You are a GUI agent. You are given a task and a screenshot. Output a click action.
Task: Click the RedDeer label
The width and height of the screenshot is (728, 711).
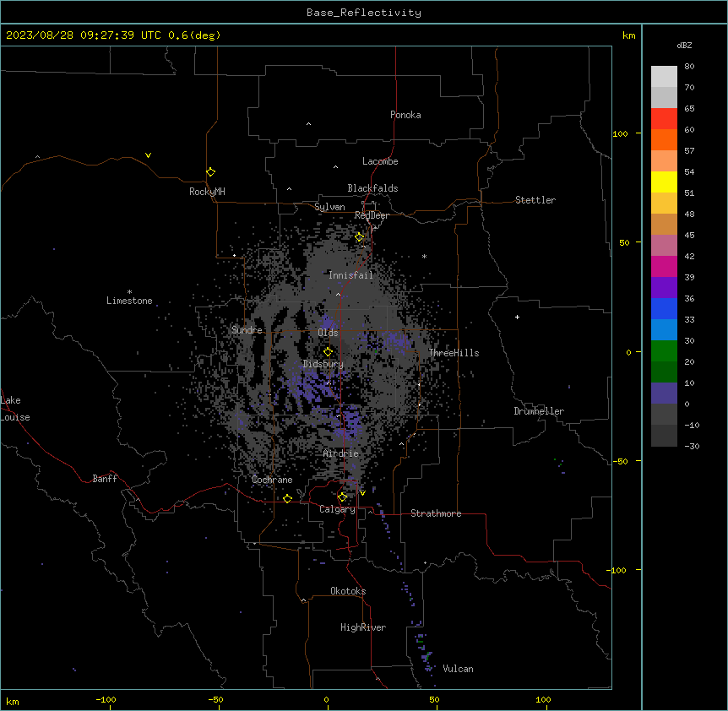(372, 215)
